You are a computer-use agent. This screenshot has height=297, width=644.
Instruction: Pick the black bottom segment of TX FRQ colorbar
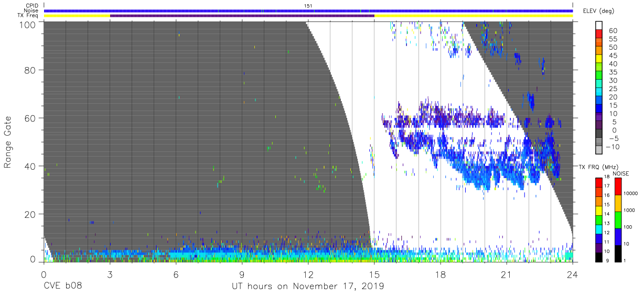[599, 257]
